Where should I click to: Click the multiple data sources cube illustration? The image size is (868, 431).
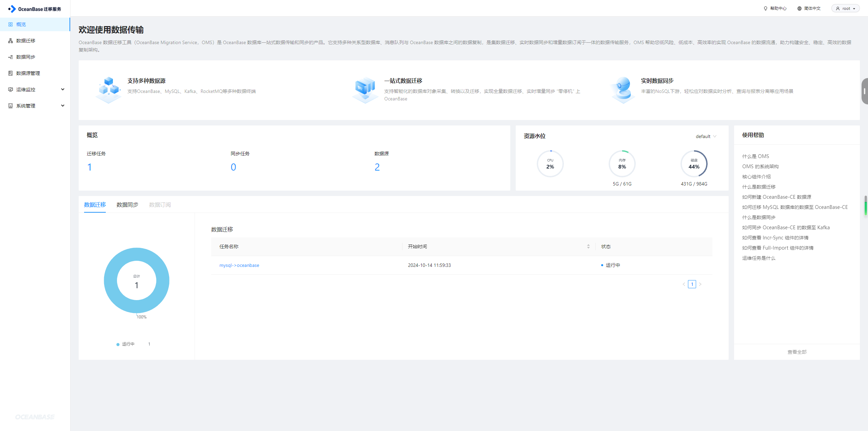pyautogui.click(x=108, y=90)
